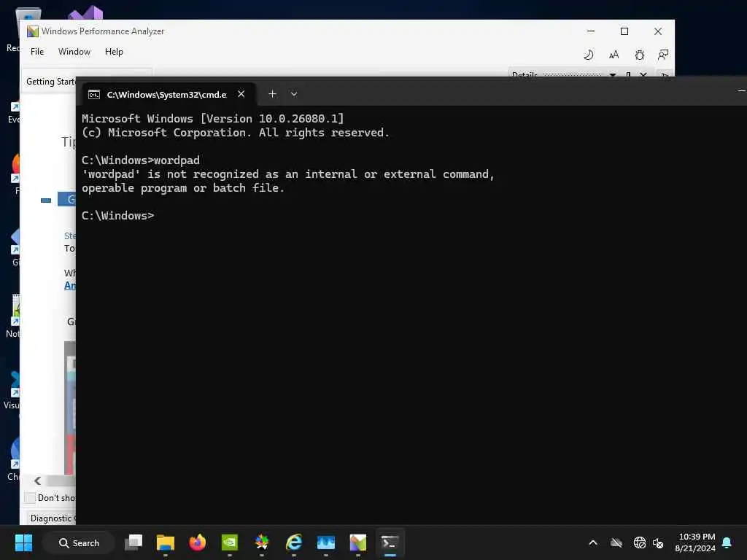Screen dimensions: 747x560
Task: Click the muted volume tray icon
Action: [x=658, y=542]
